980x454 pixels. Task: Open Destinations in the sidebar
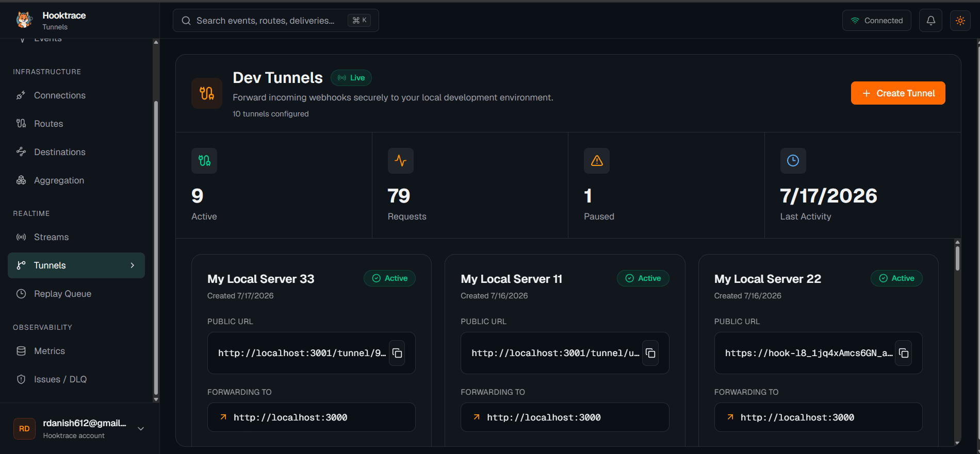76,152
